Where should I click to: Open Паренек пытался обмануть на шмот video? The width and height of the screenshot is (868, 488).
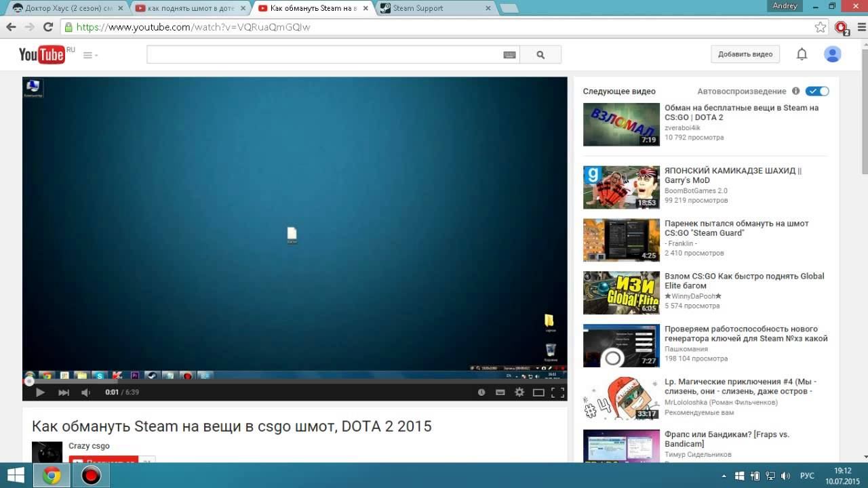coord(736,228)
